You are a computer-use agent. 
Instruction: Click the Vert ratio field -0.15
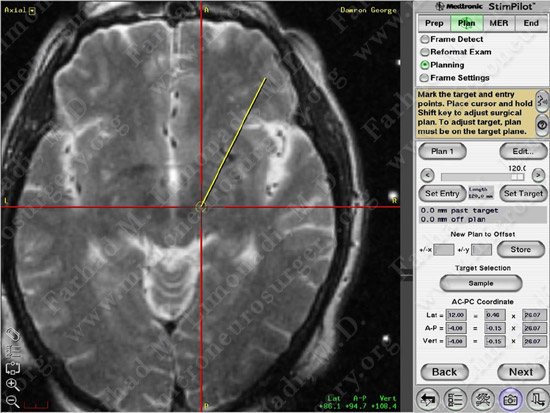pyautogui.click(x=495, y=341)
